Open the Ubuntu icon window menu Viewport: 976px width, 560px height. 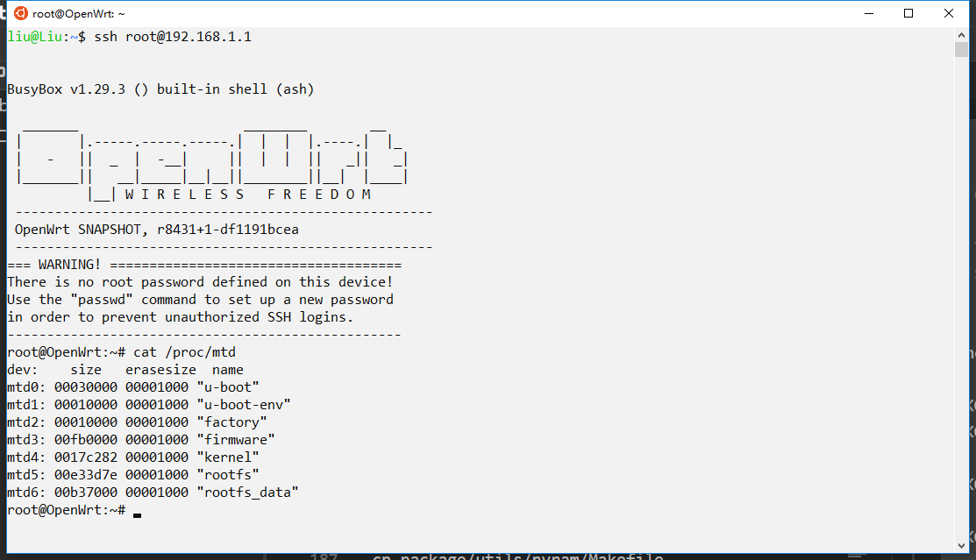pos(20,13)
